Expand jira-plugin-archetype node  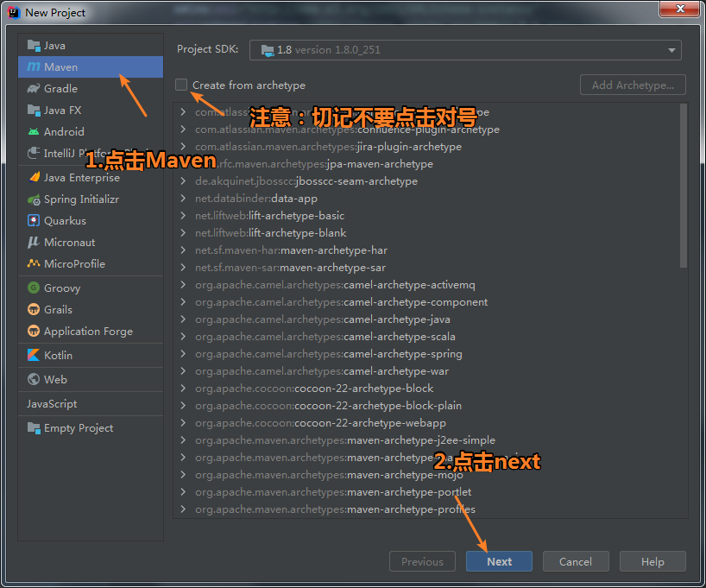tap(183, 147)
